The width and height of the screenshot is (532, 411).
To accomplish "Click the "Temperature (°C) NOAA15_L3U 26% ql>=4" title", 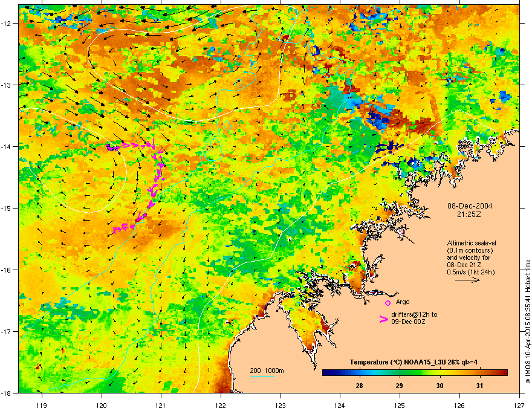I will point(414,362).
